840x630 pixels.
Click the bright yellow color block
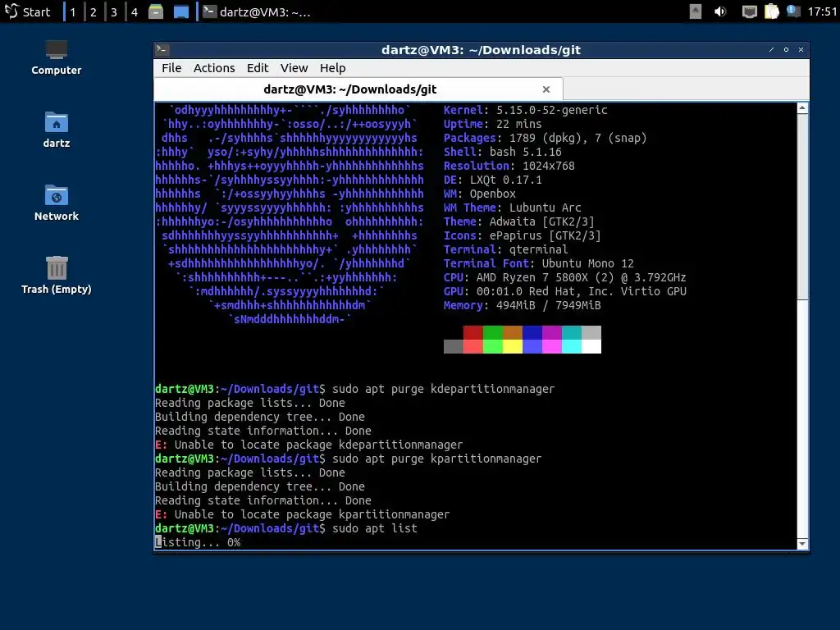[513, 347]
